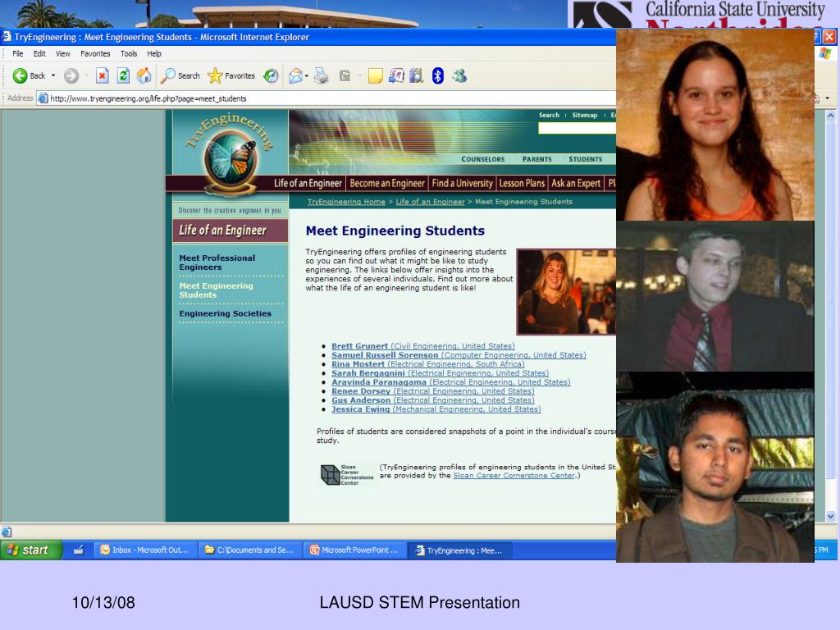Click Life of an Engineer breadcrumb link

point(430,202)
